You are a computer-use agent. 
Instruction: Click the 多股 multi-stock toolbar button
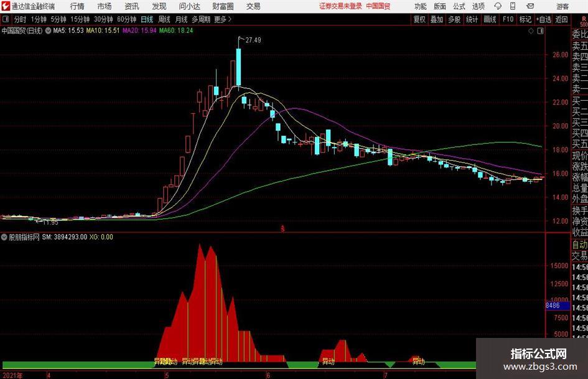(x=454, y=19)
